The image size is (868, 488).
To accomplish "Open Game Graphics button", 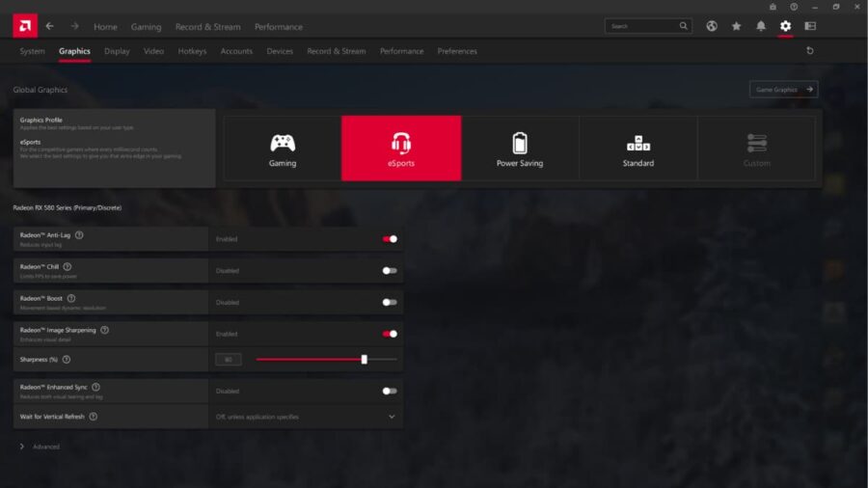I will (783, 89).
